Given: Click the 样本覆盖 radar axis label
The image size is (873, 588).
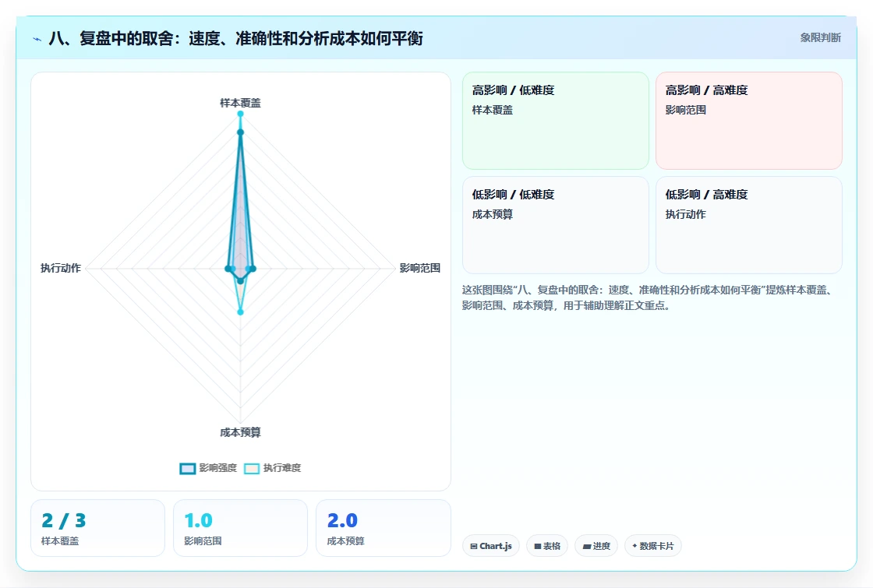Looking at the screenshot, I should click(240, 103).
